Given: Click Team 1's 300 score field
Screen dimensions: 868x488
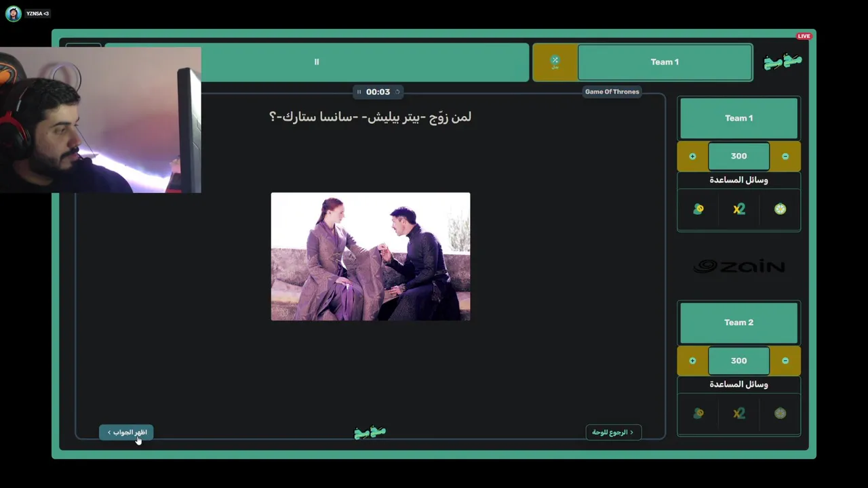Looking at the screenshot, I should (x=739, y=157).
